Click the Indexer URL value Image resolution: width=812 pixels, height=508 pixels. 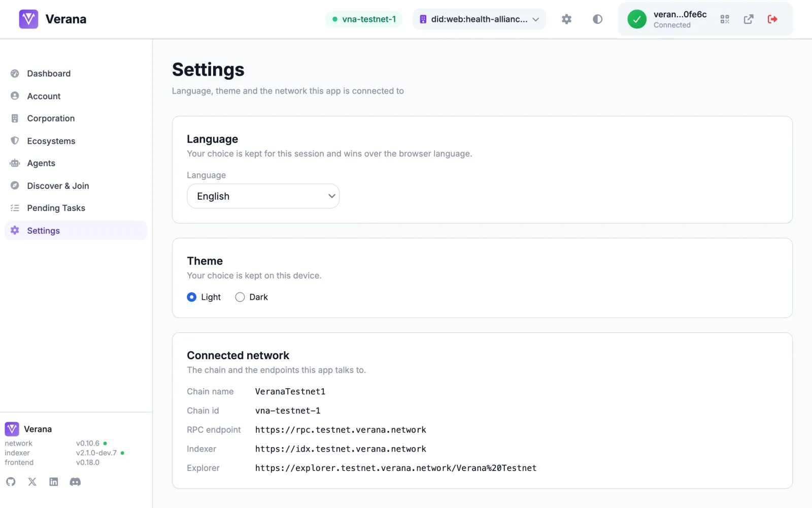pyautogui.click(x=341, y=449)
